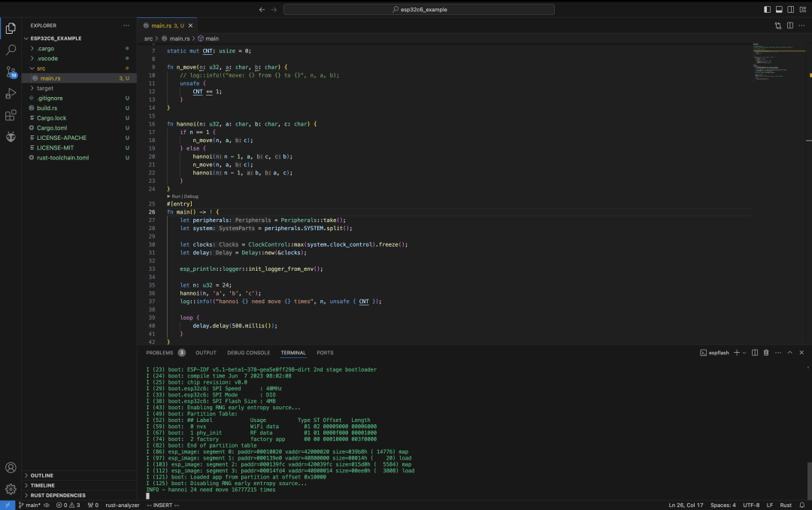Open the Search view in activity bar
812x510 pixels.
(x=11, y=50)
